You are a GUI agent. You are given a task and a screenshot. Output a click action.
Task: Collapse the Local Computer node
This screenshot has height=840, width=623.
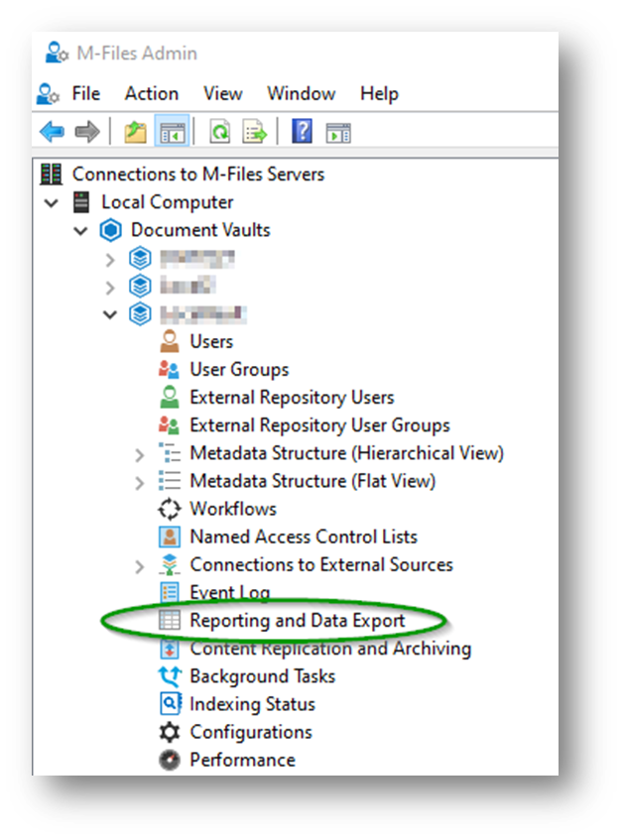52,202
